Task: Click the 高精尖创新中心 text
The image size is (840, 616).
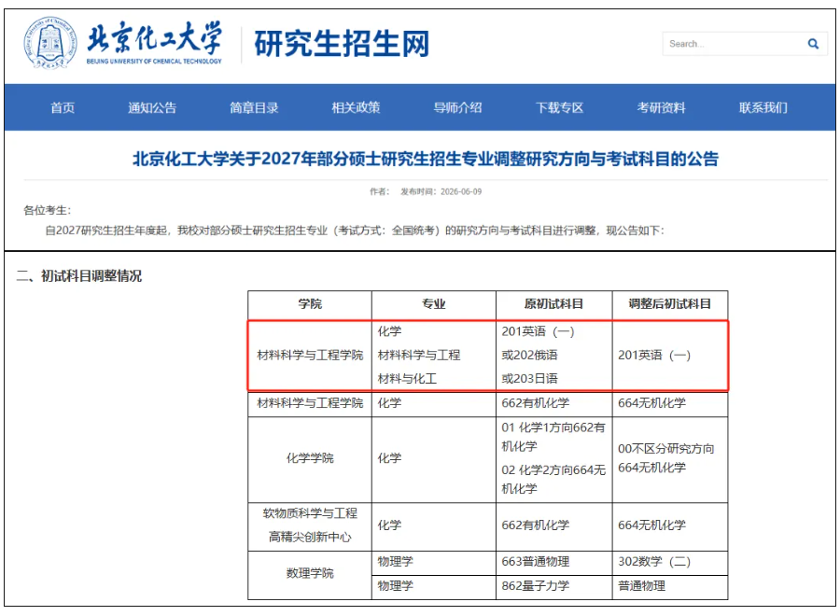Action: [310, 538]
